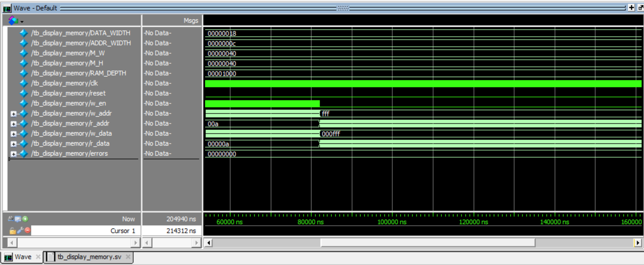
Task: Expand the r_data signal bus
Action: pos(13,144)
